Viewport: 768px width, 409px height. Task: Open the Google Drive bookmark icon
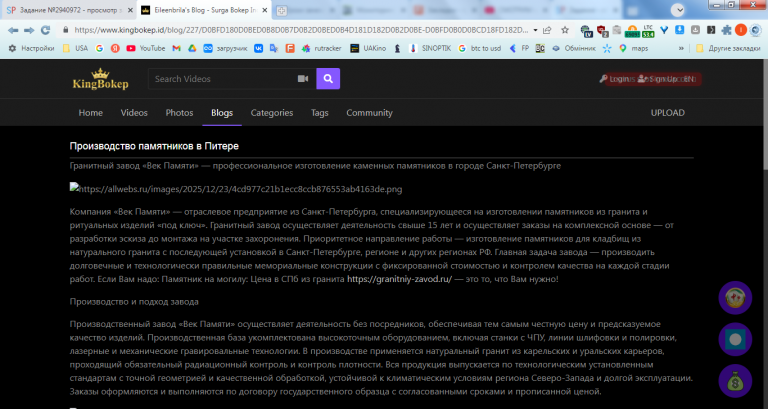[192, 48]
